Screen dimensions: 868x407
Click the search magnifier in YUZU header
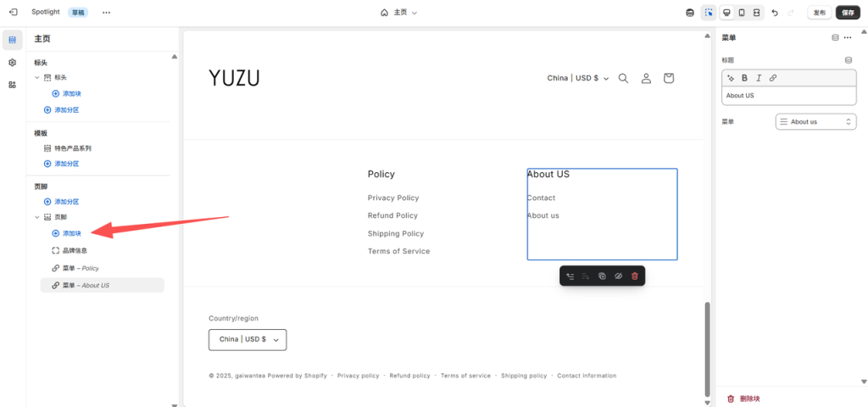(623, 78)
